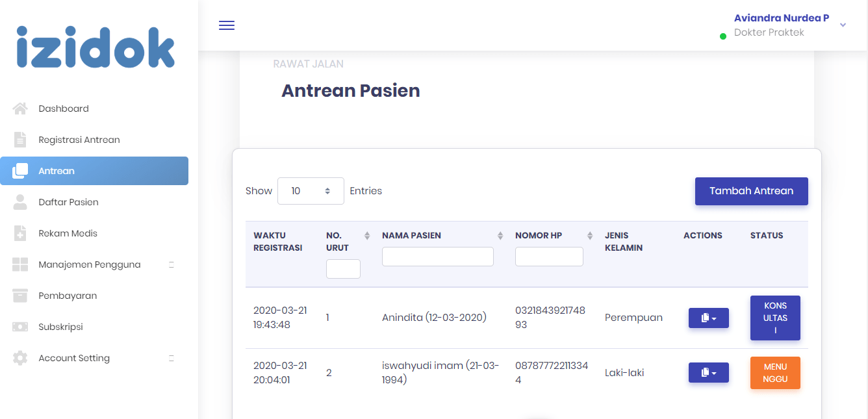
Task: Click the Registrasi Antrean document icon
Action: (x=20, y=140)
